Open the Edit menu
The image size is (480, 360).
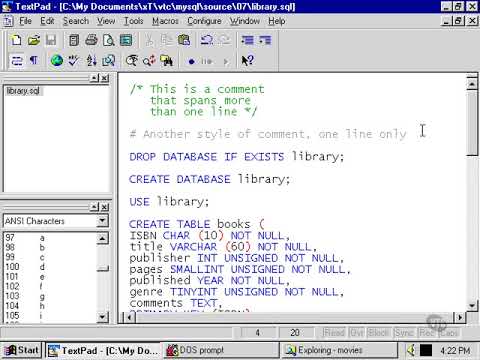coord(47,21)
